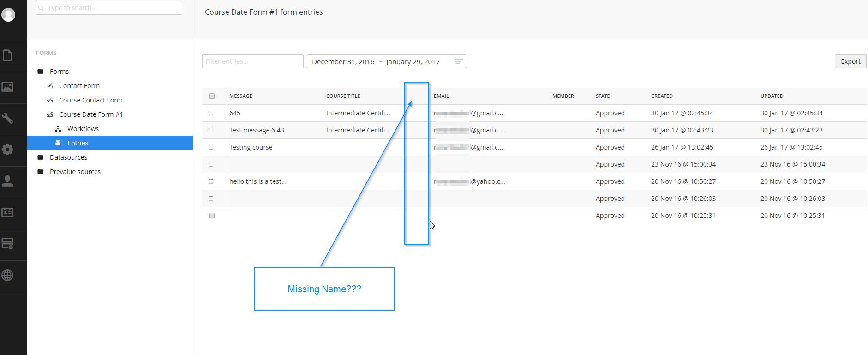This screenshot has height=355, width=868.
Task: Check the Testing course entry
Action: coord(211,147)
